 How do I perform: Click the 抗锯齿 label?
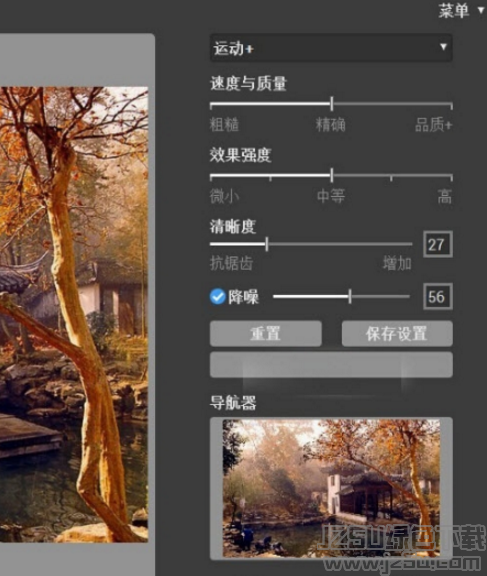231,263
